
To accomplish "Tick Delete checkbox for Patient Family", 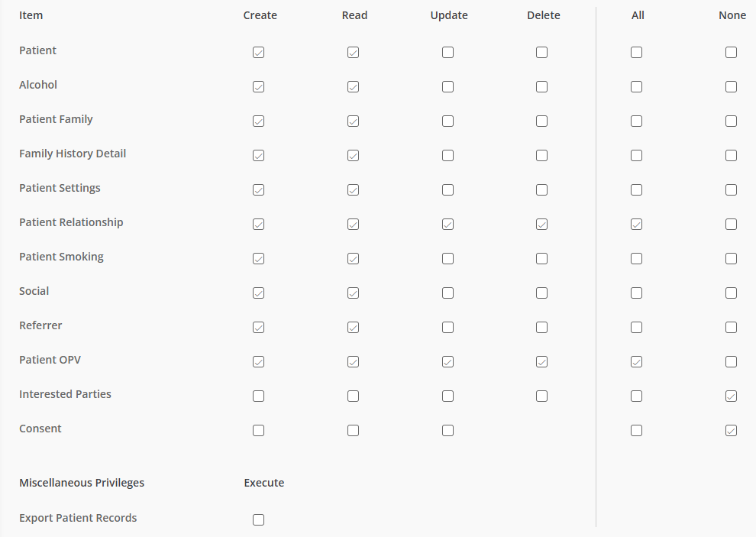I will pos(542,121).
